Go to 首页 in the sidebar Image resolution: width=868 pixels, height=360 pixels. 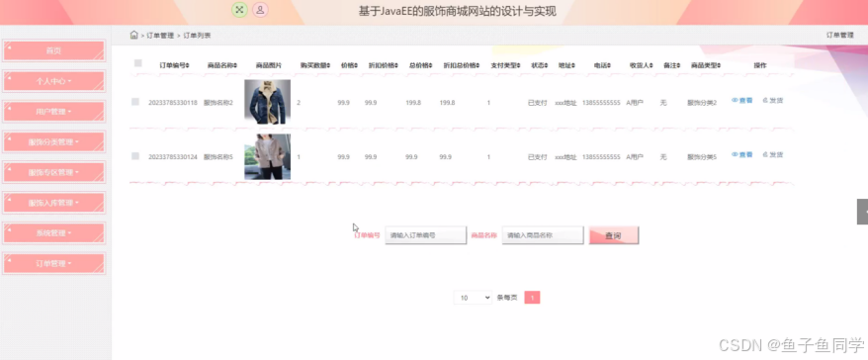coord(53,50)
